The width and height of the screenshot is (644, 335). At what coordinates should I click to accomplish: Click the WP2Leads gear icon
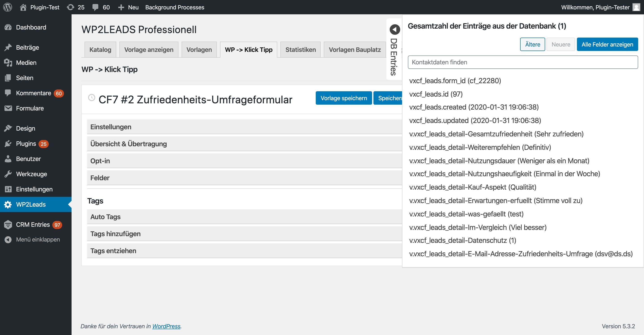[8, 204]
